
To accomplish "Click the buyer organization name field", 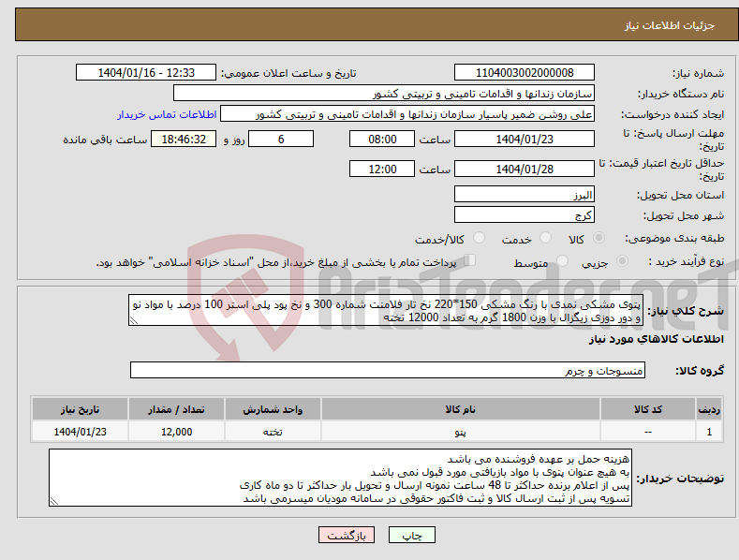I will (384, 94).
